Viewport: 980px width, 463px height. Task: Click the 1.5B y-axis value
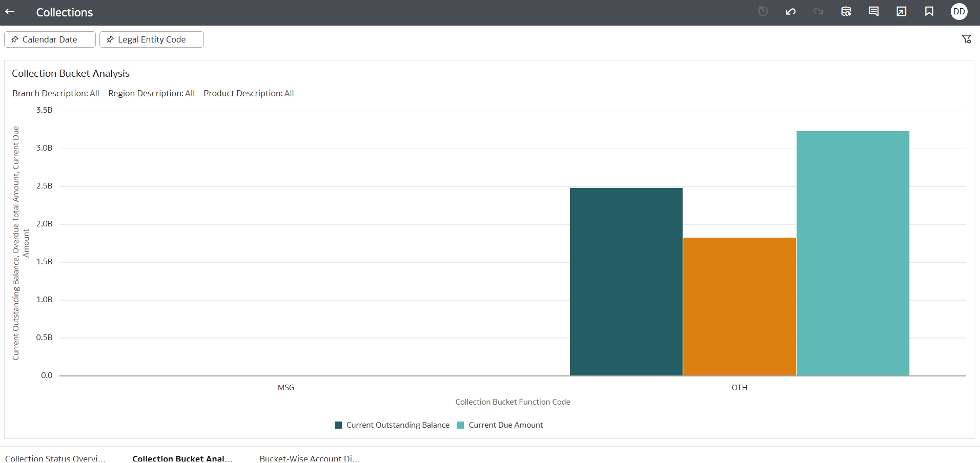[x=44, y=262]
